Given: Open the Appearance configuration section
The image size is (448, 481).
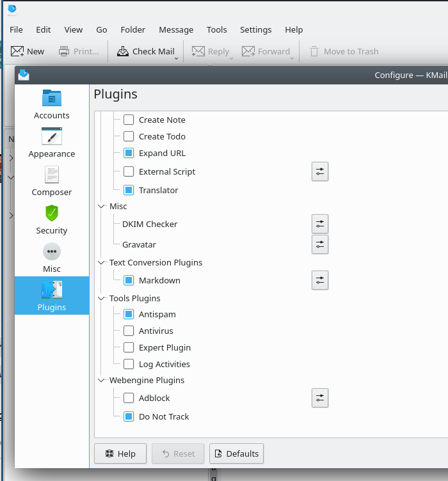Looking at the screenshot, I should [52, 143].
